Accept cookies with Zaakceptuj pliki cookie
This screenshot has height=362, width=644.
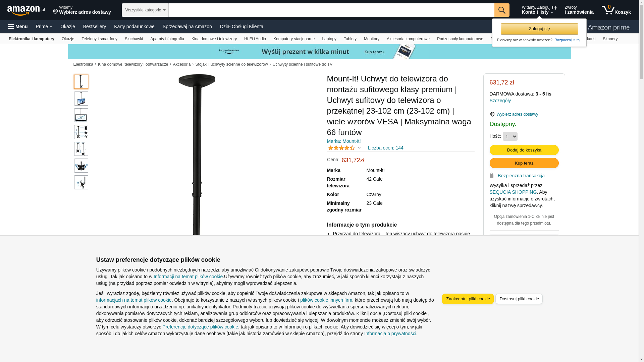[x=468, y=299]
